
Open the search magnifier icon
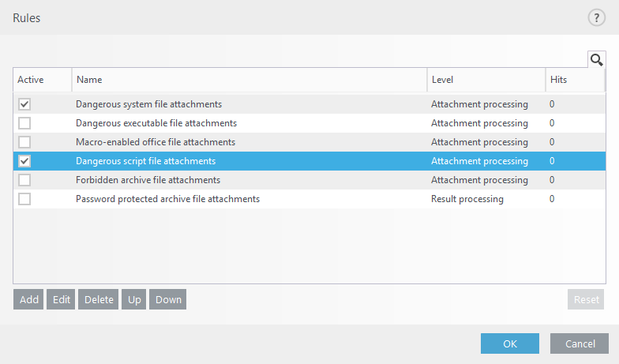596,59
